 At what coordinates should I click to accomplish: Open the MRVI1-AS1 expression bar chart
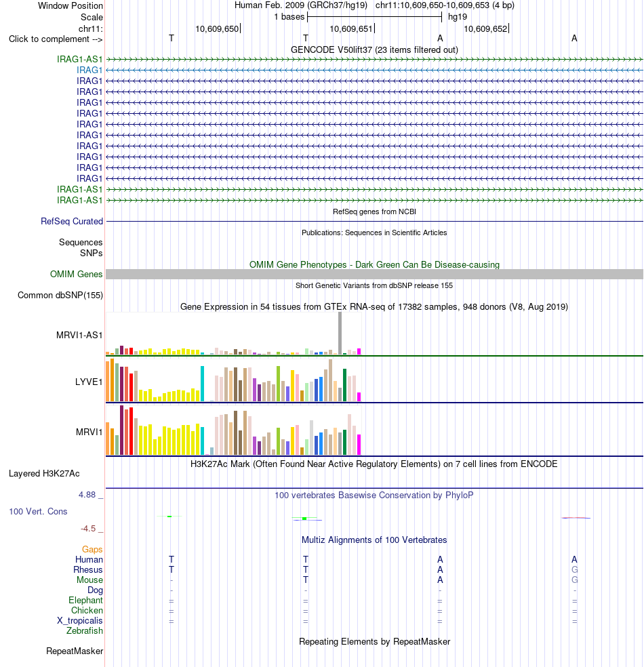tap(233, 333)
